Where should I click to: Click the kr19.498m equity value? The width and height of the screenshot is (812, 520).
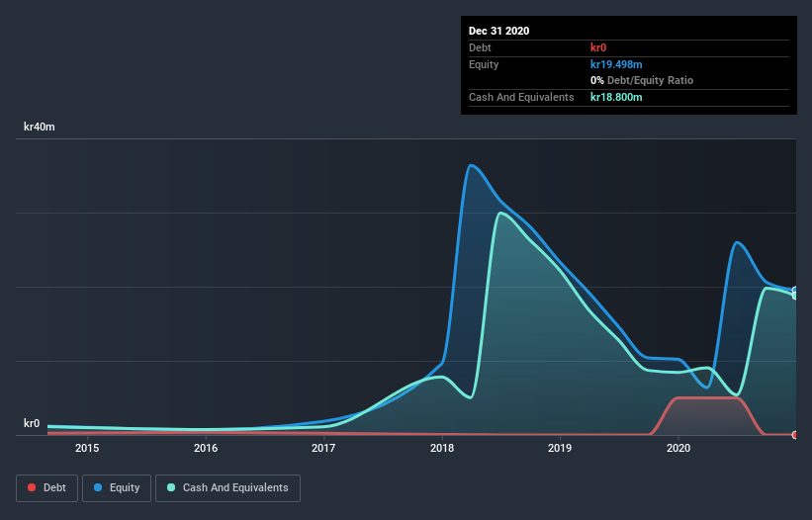pos(616,64)
